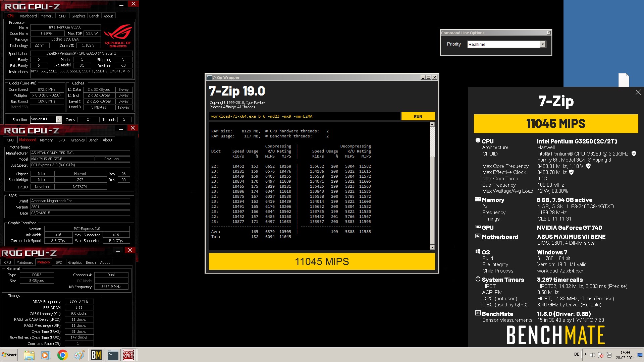644x362 pixels.
Task: Click the Core Speed value 872.0 MHz
Action: [x=47, y=89]
